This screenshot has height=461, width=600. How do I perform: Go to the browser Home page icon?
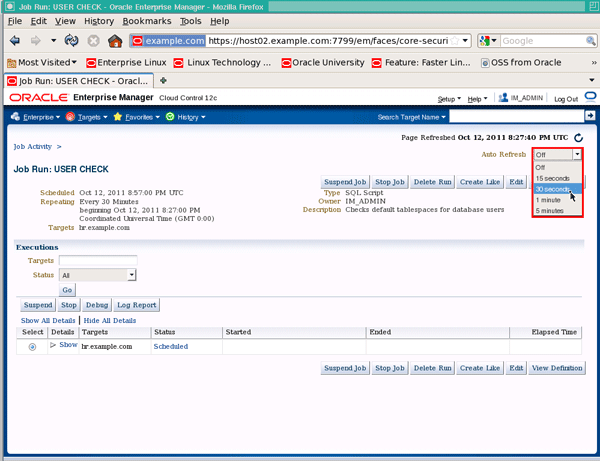115,41
